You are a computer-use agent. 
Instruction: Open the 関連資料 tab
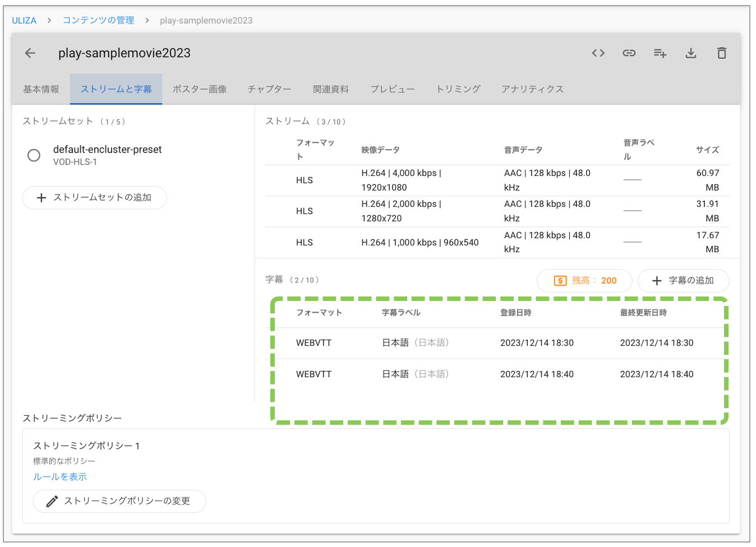pyautogui.click(x=331, y=89)
